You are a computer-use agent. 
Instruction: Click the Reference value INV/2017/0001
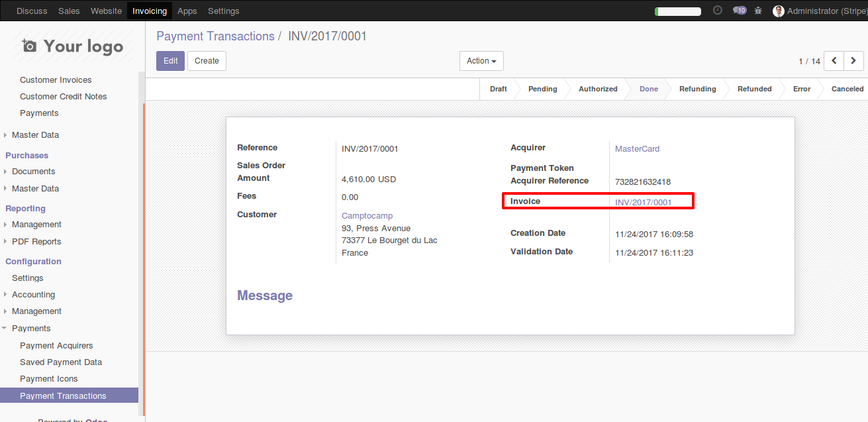pyautogui.click(x=370, y=149)
